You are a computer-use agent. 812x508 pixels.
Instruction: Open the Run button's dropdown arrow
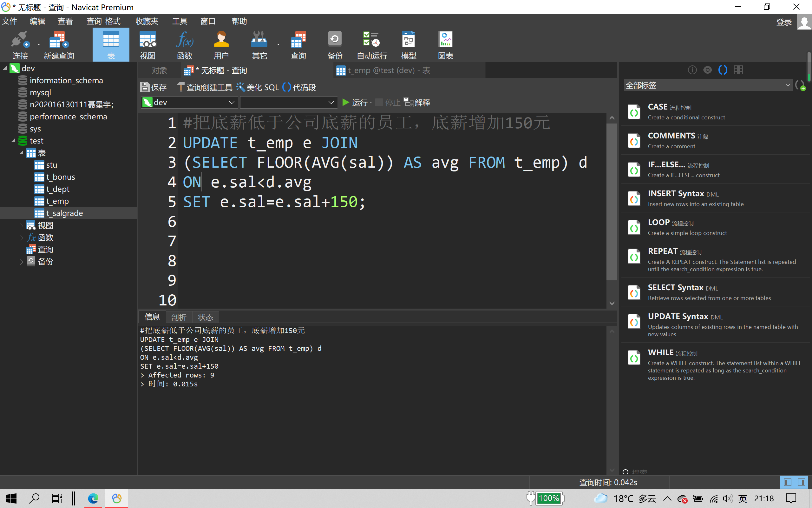pyautogui.click(x=371, y=103)
